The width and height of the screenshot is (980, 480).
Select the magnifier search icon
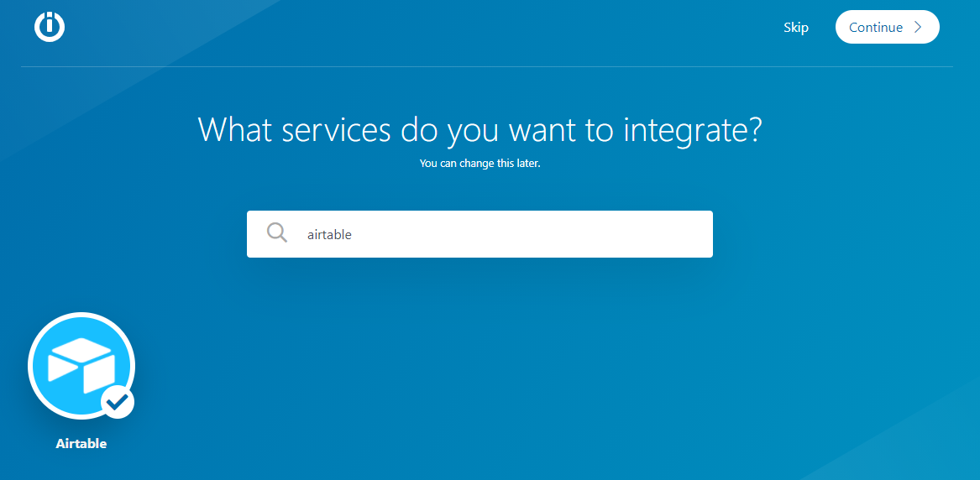[x=277, y=232]
